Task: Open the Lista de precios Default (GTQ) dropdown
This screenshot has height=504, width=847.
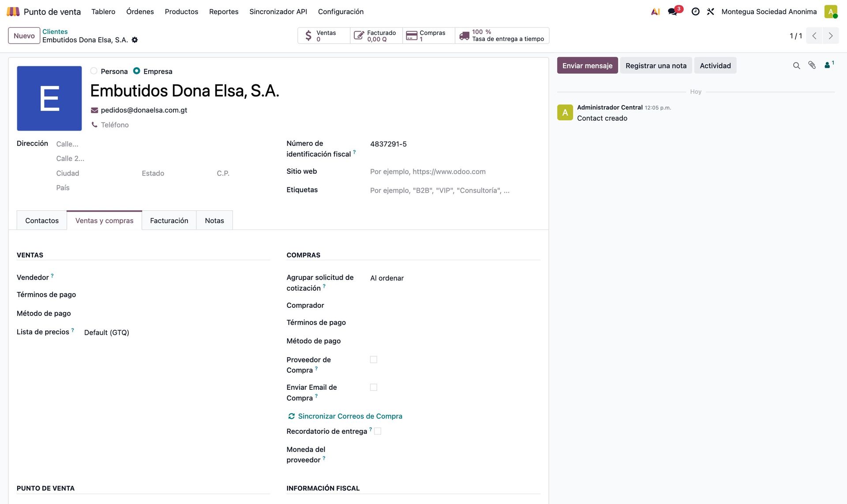Action: (176, 332)
